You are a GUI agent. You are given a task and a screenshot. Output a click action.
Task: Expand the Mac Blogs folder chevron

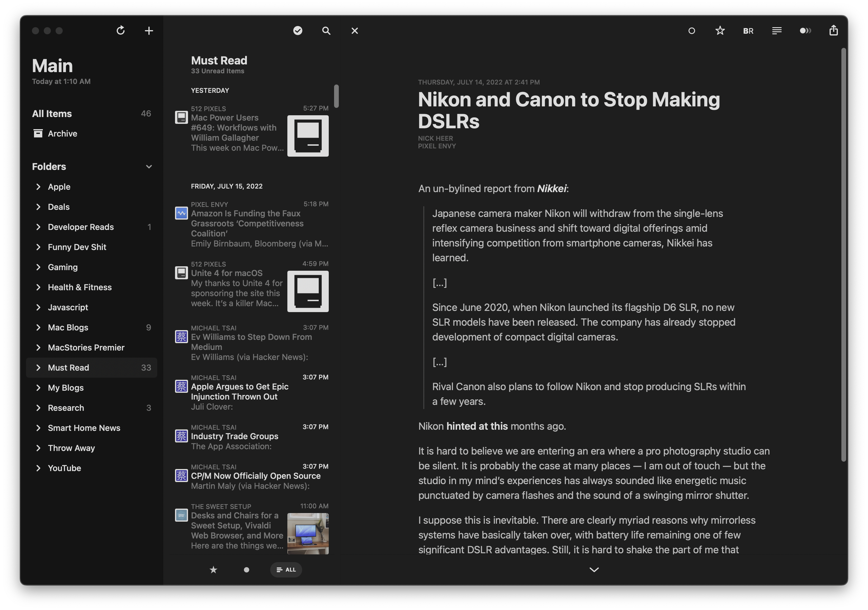click(38, 327)
